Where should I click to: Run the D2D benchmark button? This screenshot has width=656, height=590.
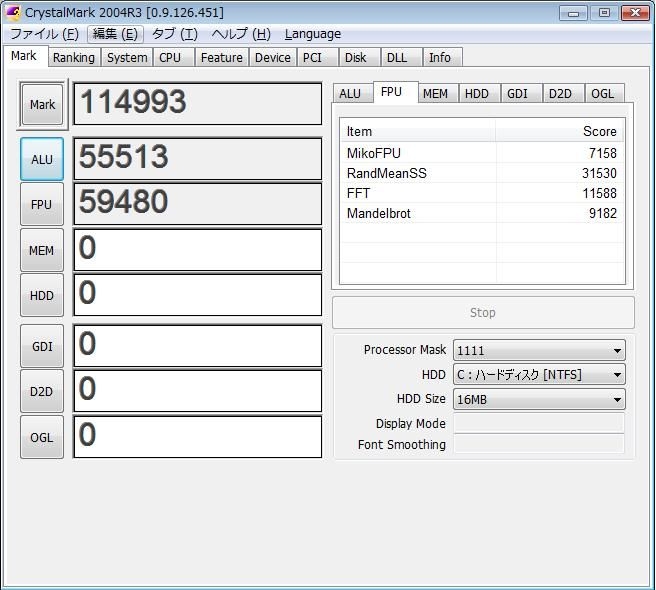coord(42,391)
